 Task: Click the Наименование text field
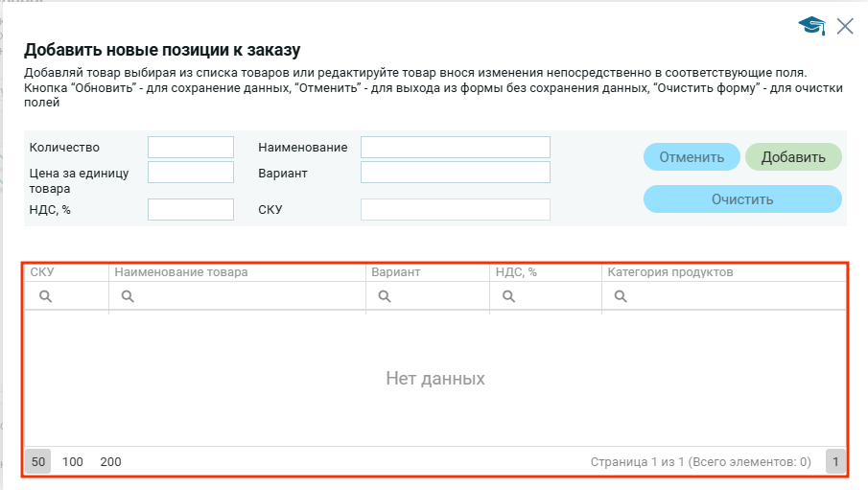455,147
